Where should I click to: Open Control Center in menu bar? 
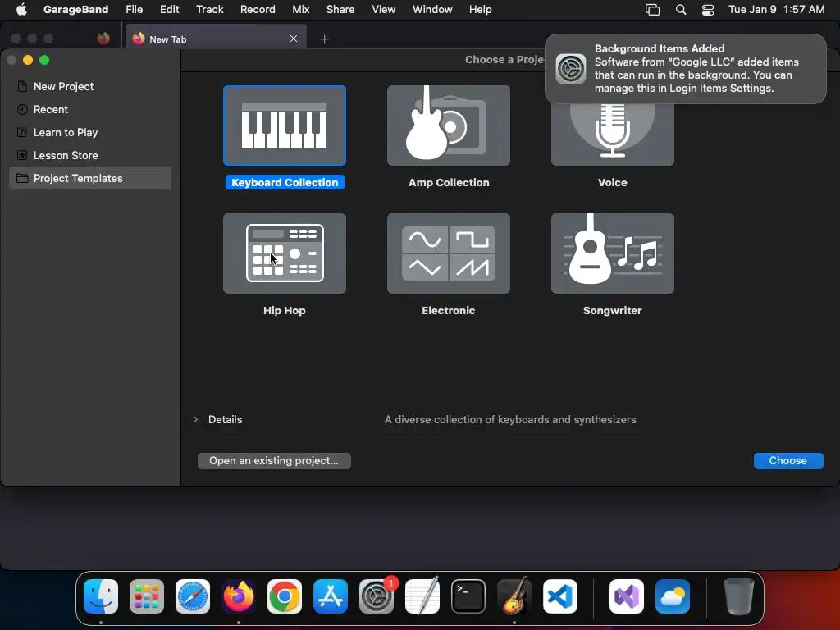[x=708, y=10]
